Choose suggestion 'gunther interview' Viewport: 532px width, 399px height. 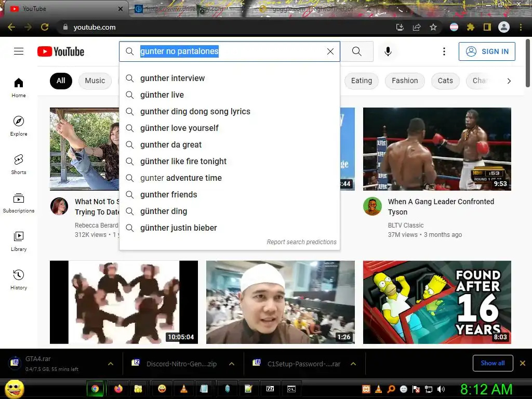230,78
